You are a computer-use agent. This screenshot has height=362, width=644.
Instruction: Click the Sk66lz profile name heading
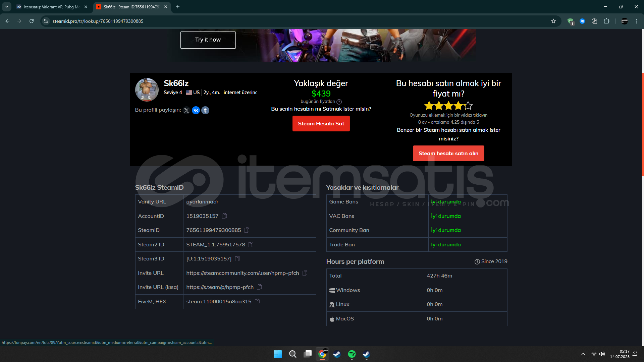[176, 83]
